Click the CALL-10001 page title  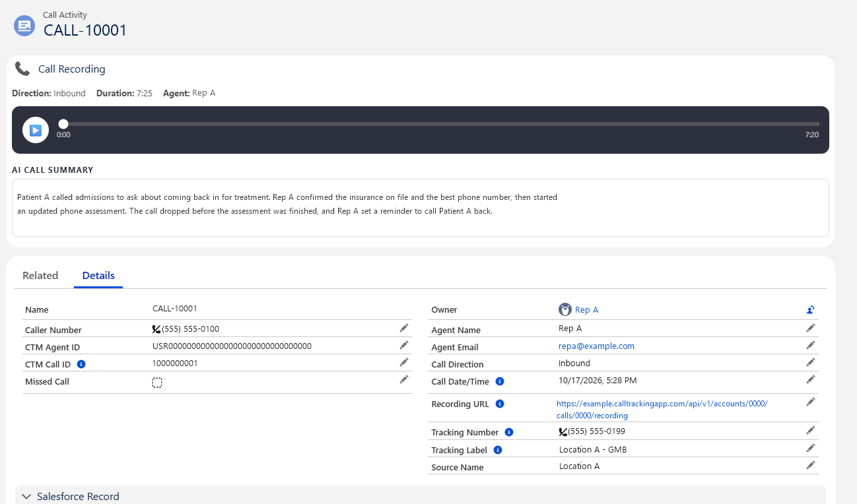coord(85,30)
